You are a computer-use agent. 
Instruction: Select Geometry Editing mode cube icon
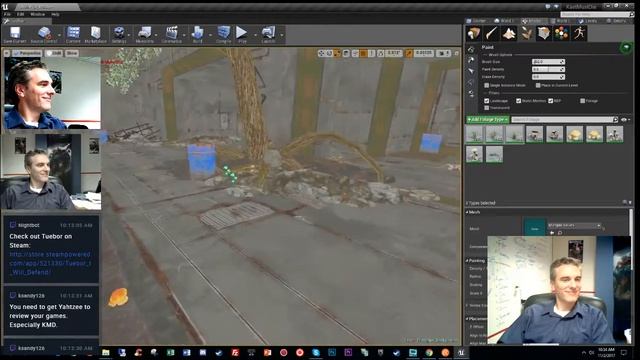pyautogui.click(x=544, y=33)
